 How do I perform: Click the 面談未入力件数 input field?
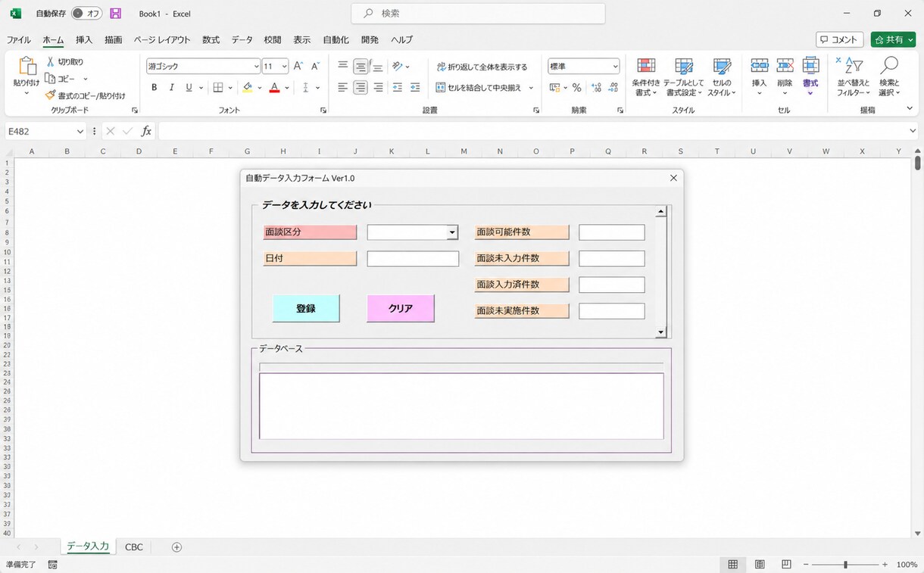coord(612,259)
